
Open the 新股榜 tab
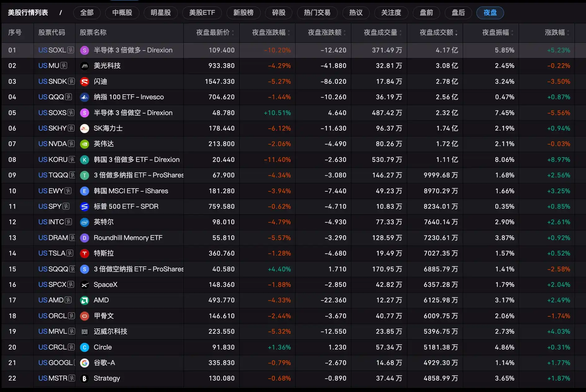click(x=243, y=13)
